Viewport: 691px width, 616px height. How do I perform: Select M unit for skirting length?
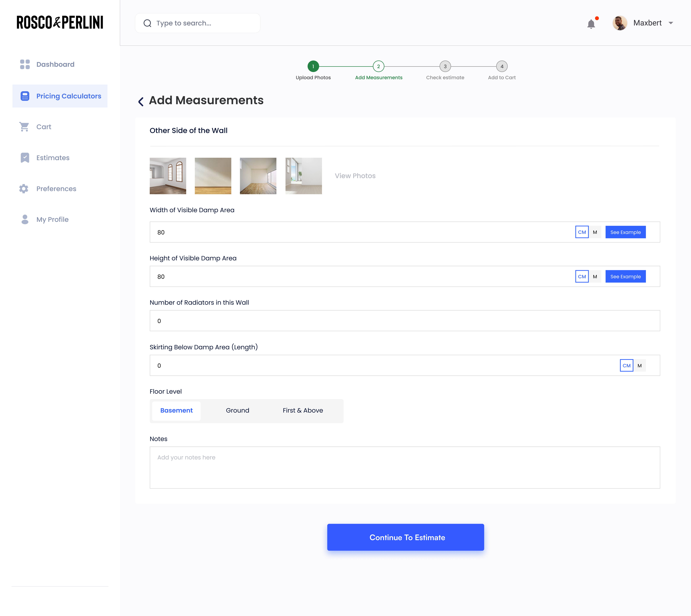(x=640, y=365)
